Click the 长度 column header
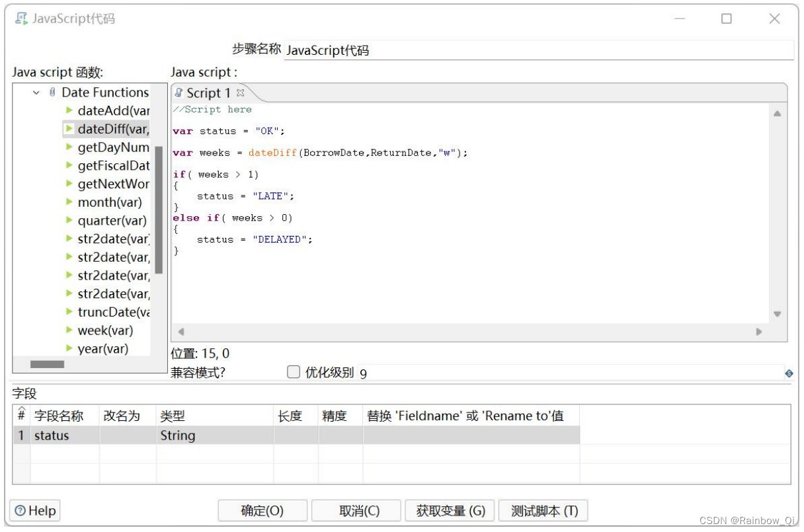The width and height of the screenshot is (804, 532). 296,416
